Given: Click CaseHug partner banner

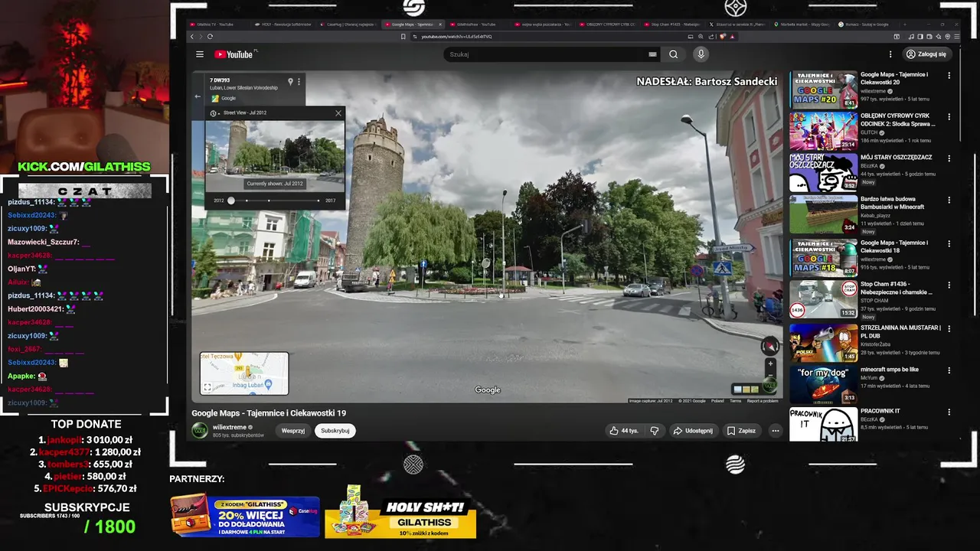Looking at the screenshot, I should 245,517.
